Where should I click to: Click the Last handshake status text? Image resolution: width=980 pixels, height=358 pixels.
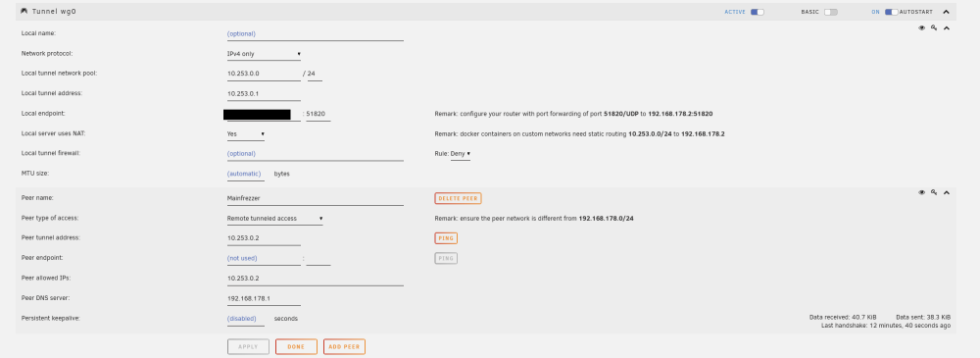click(886, 326)
